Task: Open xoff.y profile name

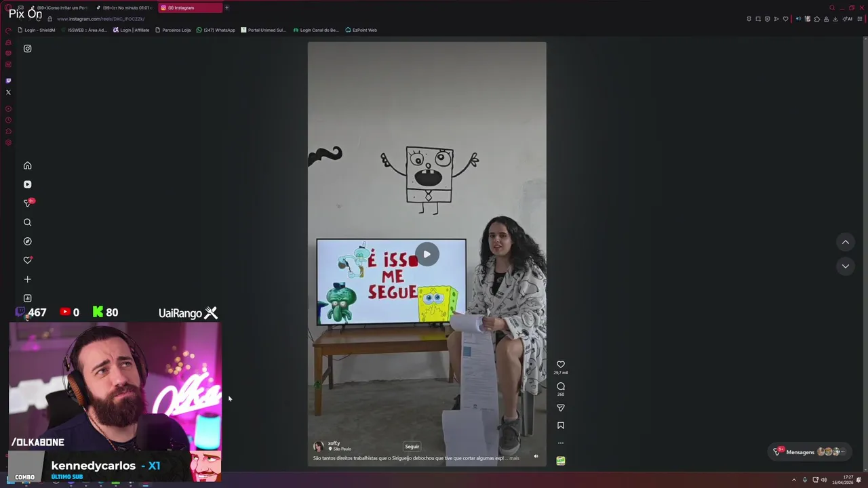Action: (334, 443)
